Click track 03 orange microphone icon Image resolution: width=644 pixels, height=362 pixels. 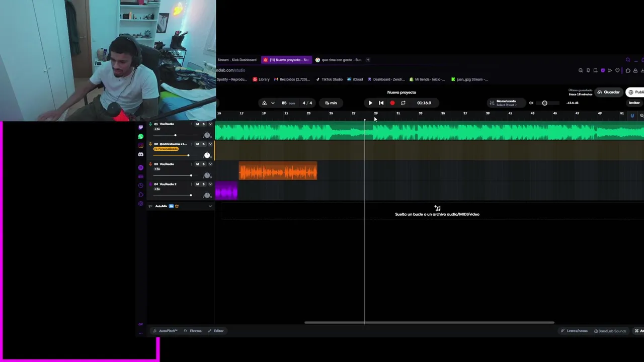coord(150,164)
